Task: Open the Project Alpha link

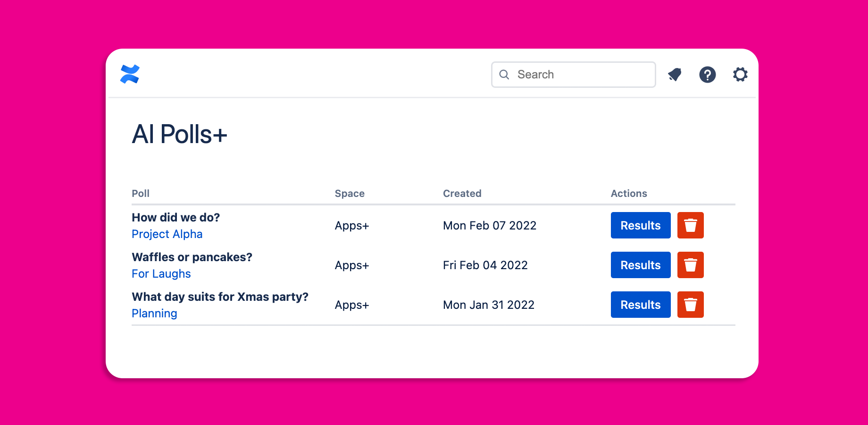Action: pos(167,234)
